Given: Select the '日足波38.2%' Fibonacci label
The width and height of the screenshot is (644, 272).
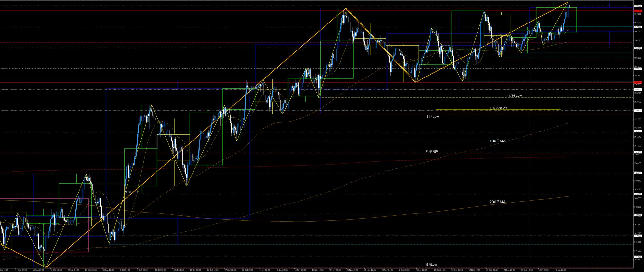Looking at the screenshot, I should 498,108.
